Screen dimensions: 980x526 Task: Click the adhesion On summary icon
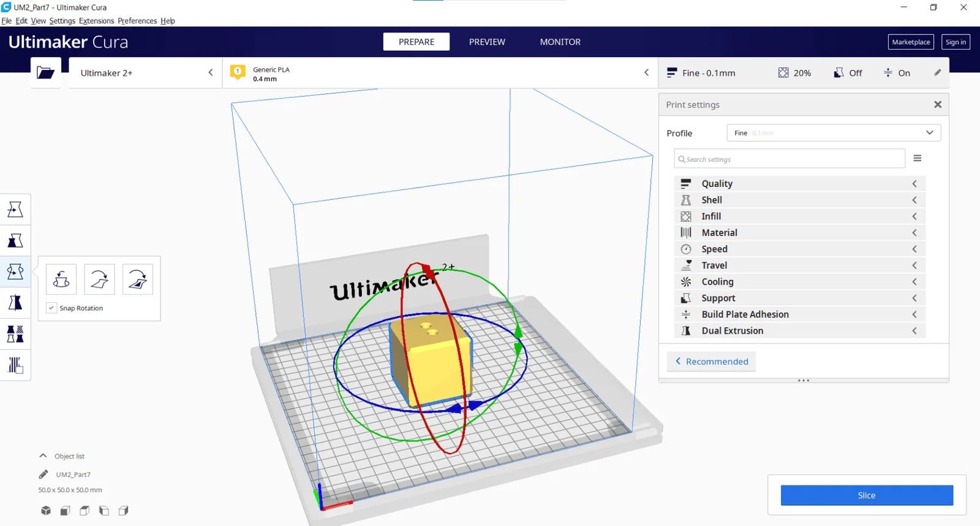888,73
